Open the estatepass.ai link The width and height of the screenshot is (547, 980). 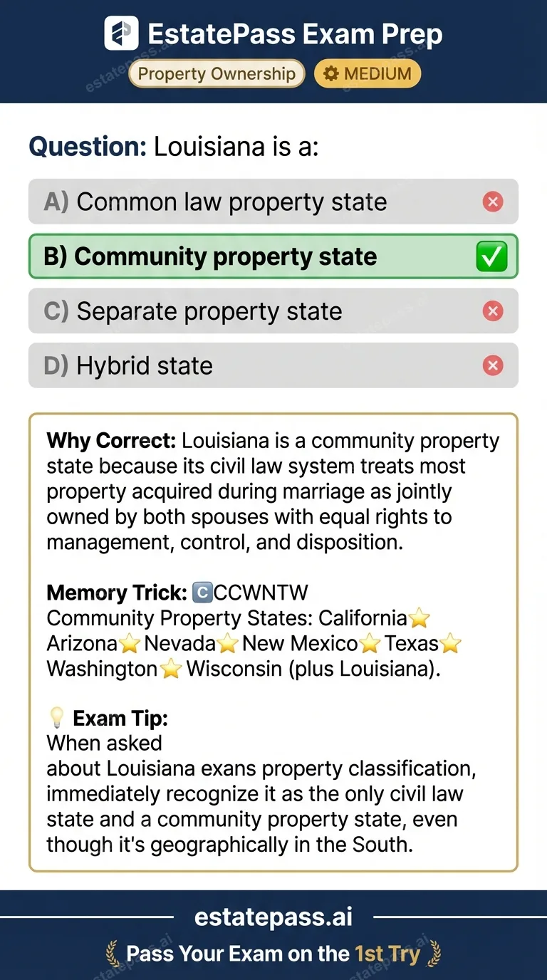coord(273,917)
